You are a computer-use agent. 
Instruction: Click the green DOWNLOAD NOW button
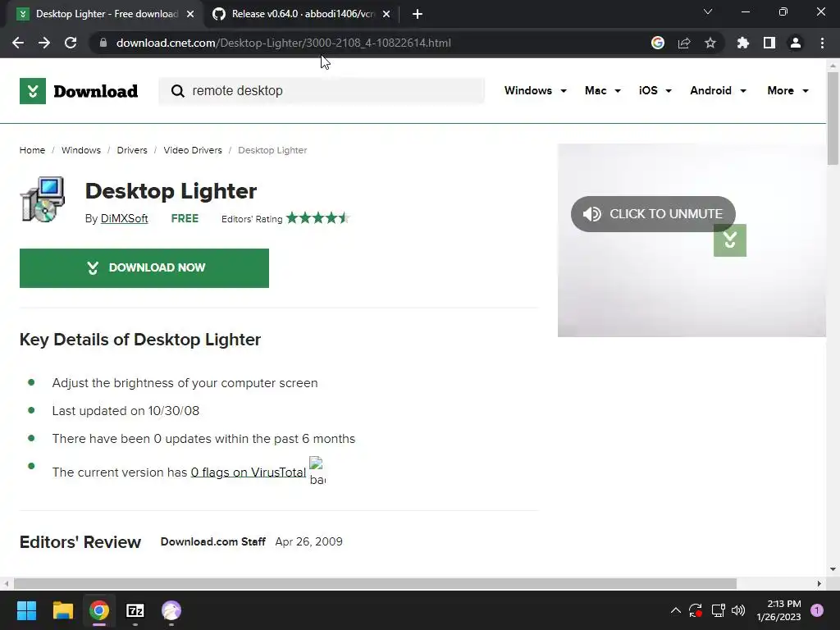coord(144,268)
